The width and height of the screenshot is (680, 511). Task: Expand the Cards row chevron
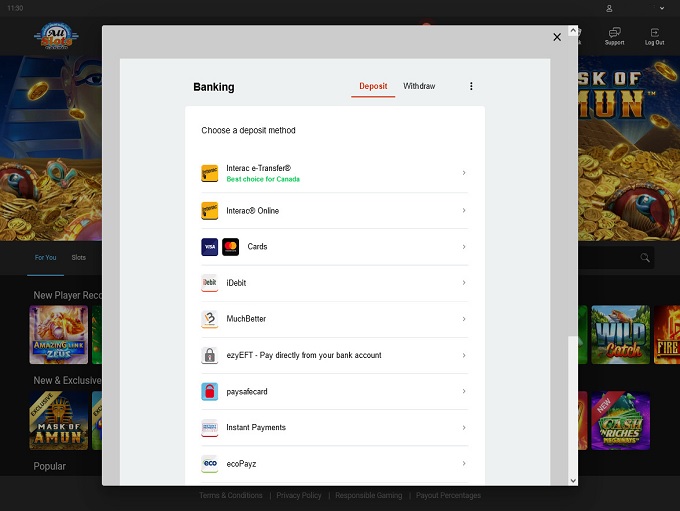click(x=464, y=247)
